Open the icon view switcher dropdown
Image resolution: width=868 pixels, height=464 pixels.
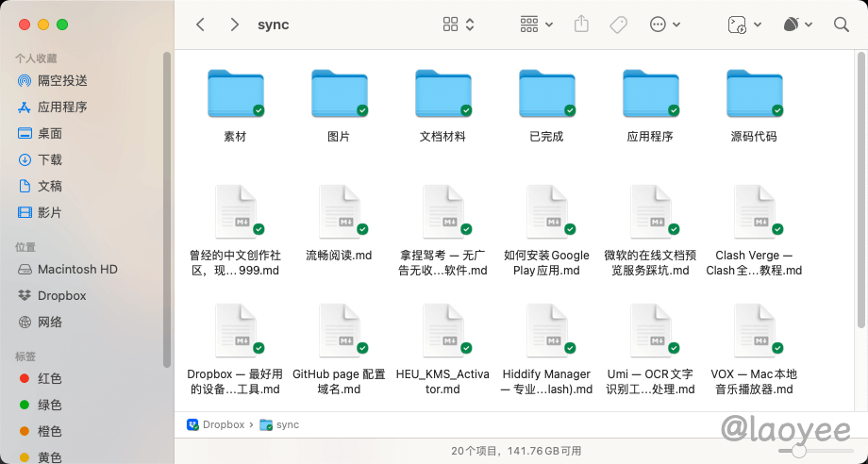click(x=459, y=25)
